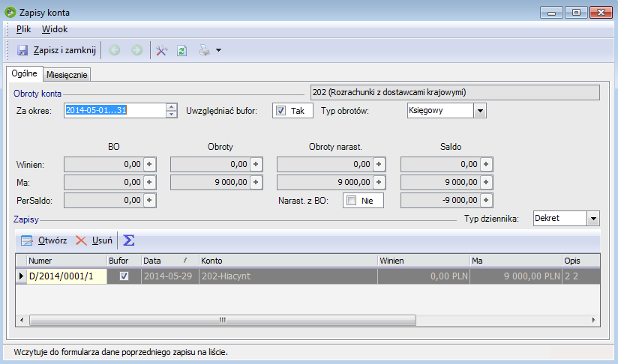Screen dimensions: 618x364
Task: Click the Opis column header
Action: 581,261
